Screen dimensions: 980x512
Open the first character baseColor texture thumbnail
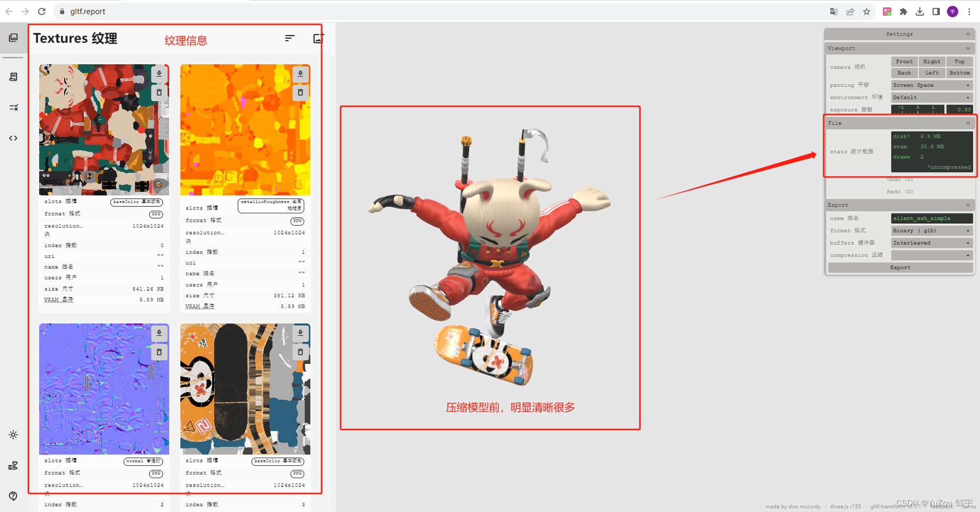(x=104, y=129)
